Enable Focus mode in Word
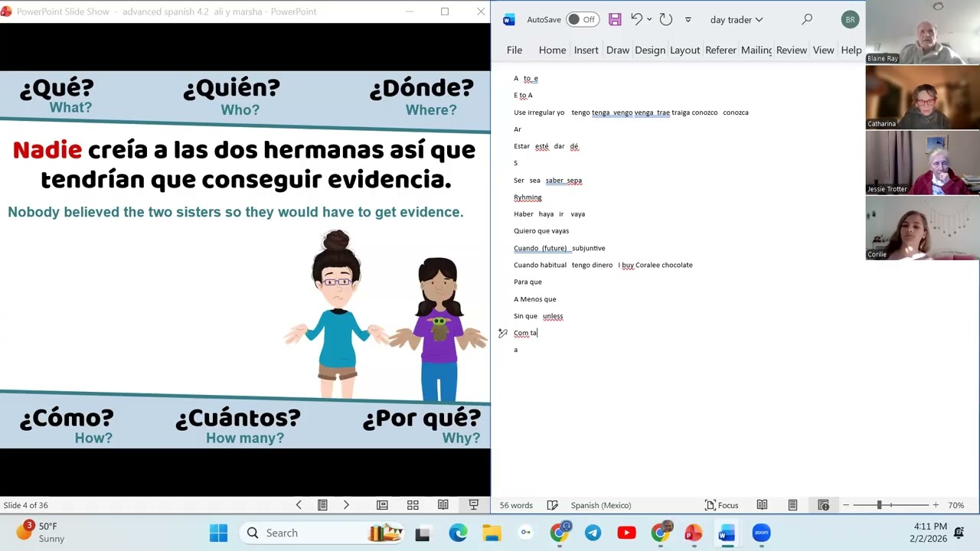 pyautogui.click(x=721, y=505)
